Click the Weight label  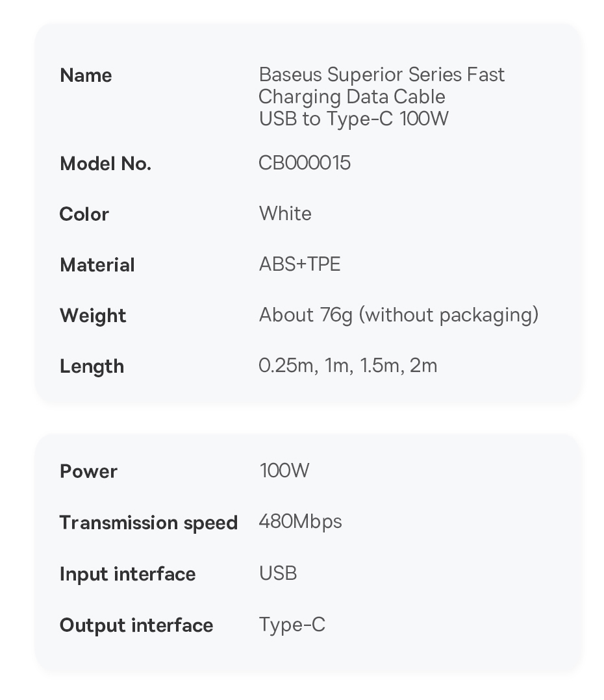coord(93,316)
